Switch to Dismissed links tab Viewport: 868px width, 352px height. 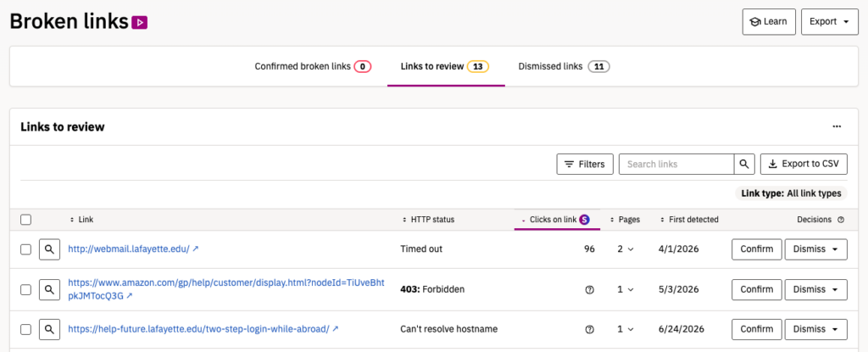coord(564,66)
